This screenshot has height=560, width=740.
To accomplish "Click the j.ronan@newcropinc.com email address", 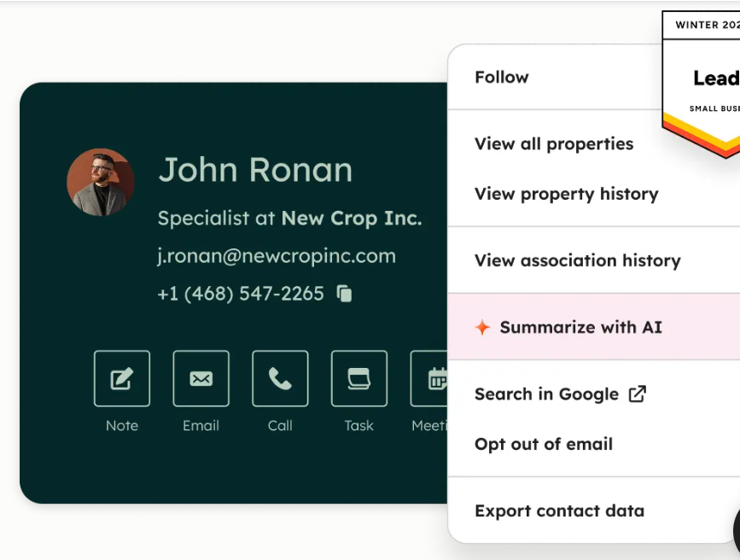I will [277, 256].
